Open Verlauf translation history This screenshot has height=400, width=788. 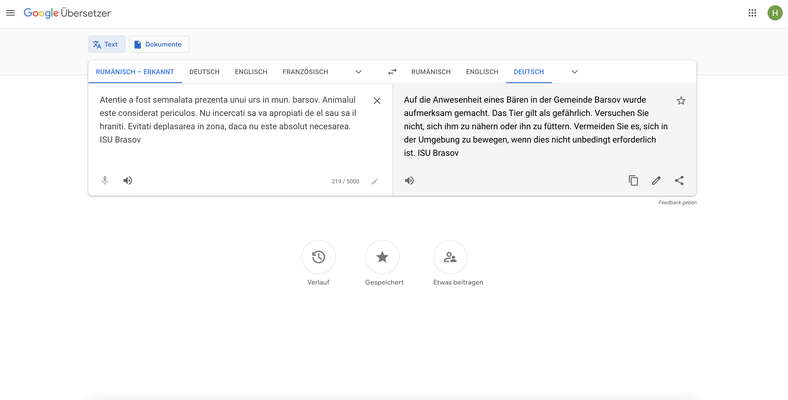pos(319,257)
